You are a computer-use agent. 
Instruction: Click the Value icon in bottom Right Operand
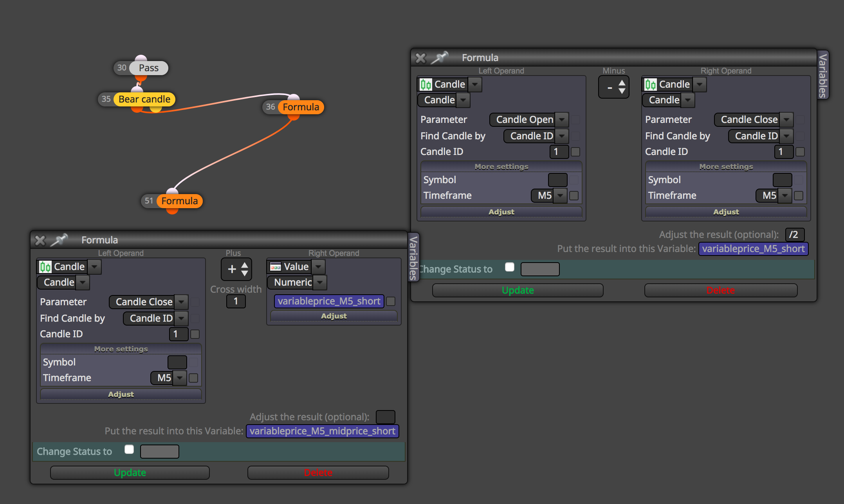(x=275, y=267)
